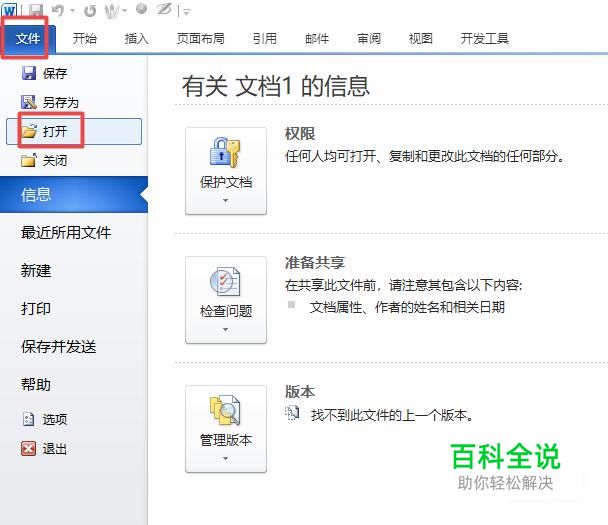Switch to the 审阅 tab
Screen dimensions: 608x525
click(369, 38)
